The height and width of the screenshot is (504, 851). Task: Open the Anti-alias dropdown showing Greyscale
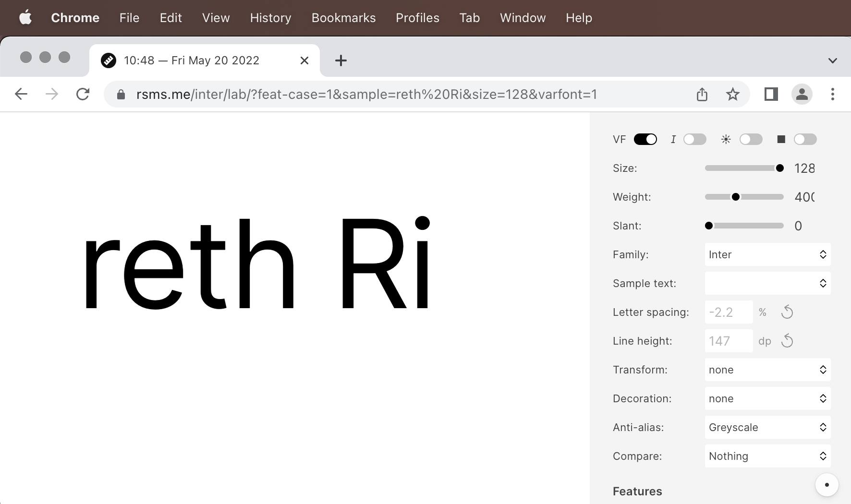point(767,427)
